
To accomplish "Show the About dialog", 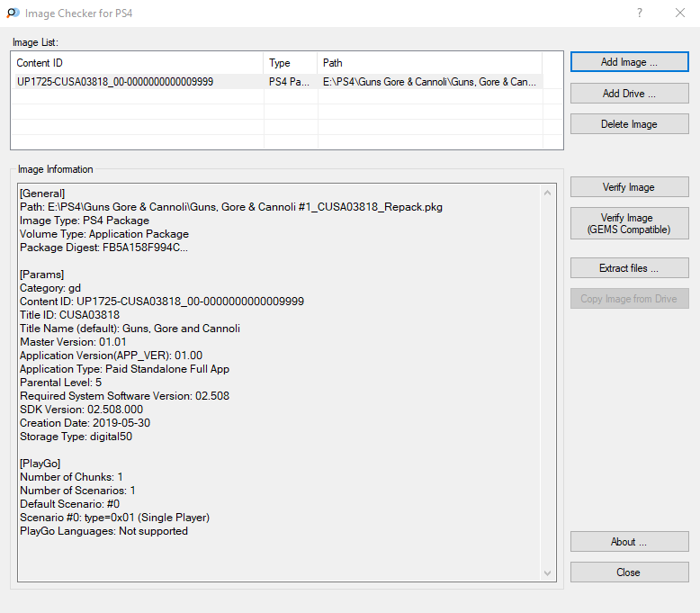I will (x=630, y=542).
